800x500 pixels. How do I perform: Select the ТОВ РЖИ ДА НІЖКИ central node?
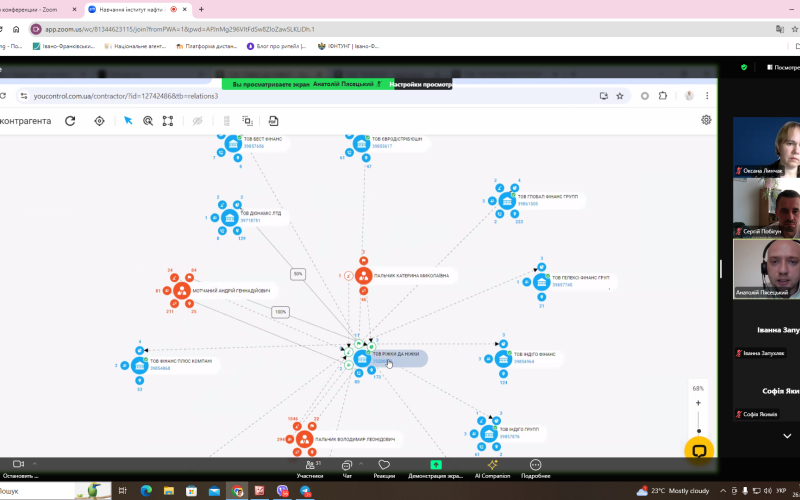tap(362, 359)
